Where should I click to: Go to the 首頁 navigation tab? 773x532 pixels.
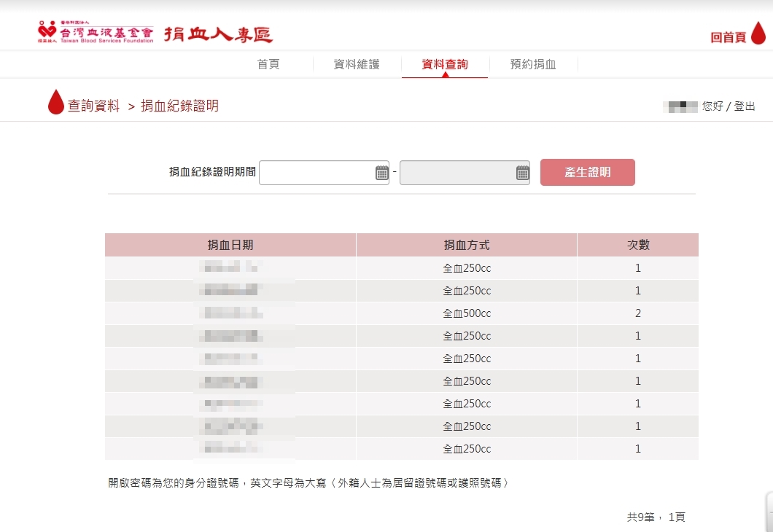(268, 64)
